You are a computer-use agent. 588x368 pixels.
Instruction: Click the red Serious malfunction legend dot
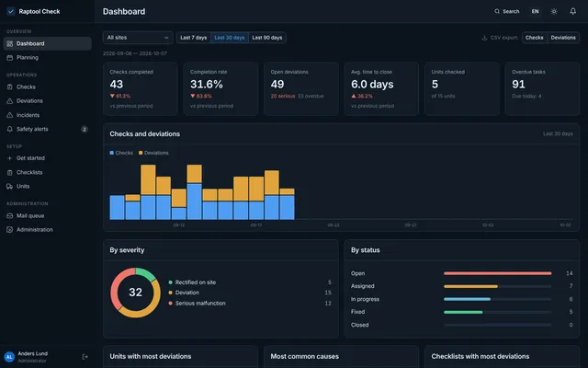click(x=171, y=303)
